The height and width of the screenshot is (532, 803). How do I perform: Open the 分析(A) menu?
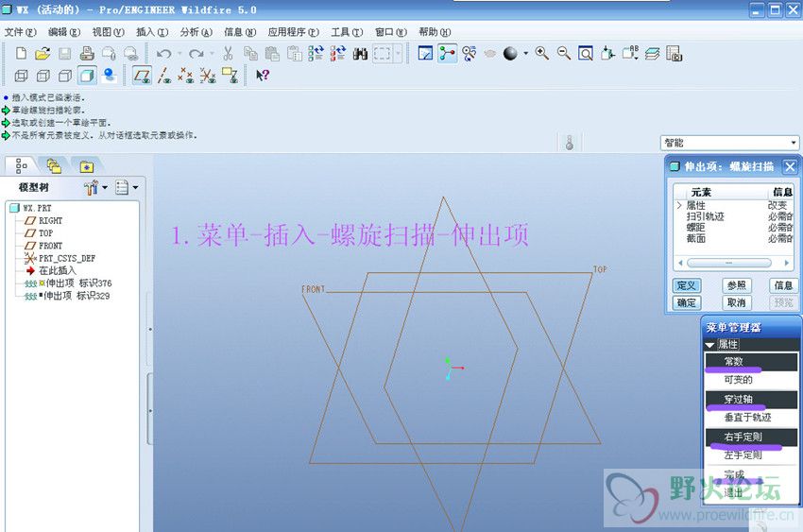pos(196,32)
